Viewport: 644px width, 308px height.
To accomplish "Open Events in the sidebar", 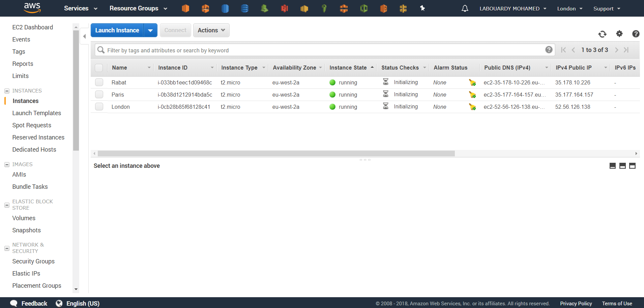I will pyautogui.click(x=21, y=40).
